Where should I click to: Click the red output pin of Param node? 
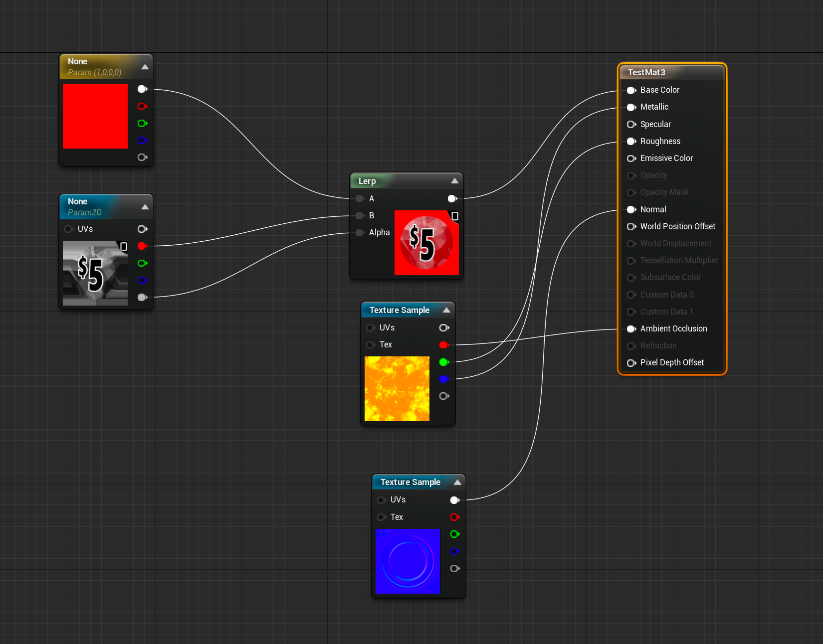point(142,106)
